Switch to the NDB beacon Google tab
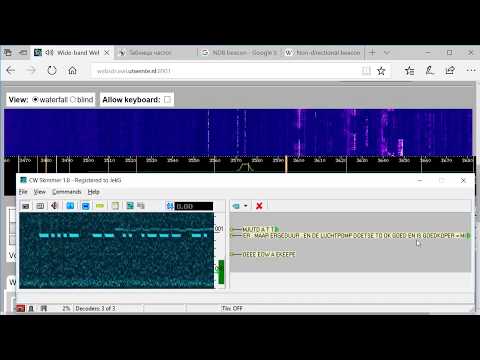Viewport: 480px width, 360px height. tap(240, 53)
